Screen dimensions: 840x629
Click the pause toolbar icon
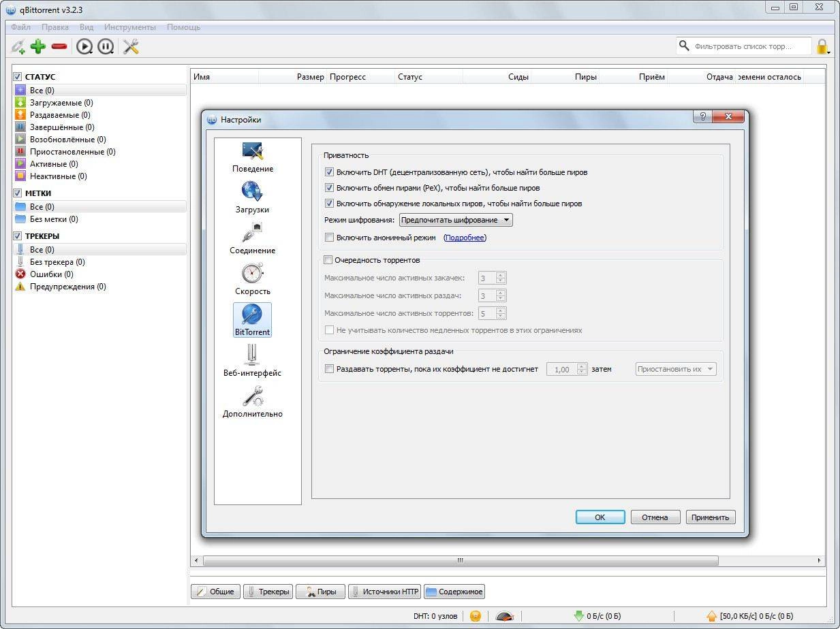[105, 46]
